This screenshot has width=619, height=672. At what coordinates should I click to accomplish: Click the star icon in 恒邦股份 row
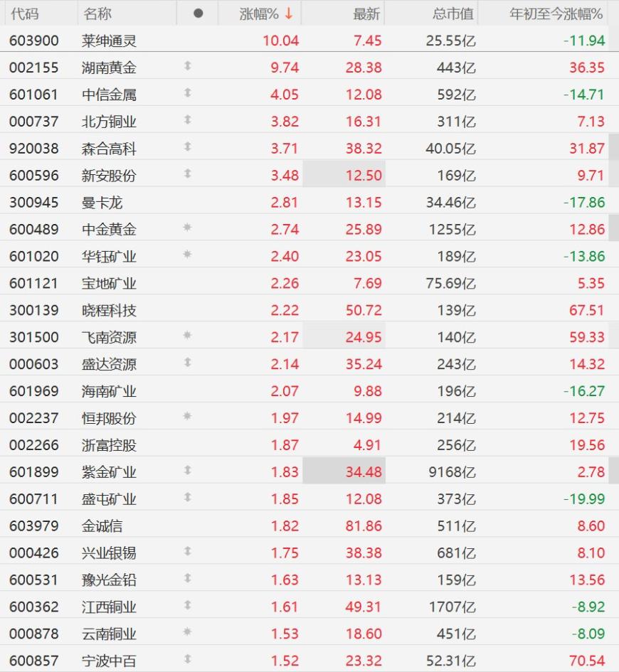187,416
